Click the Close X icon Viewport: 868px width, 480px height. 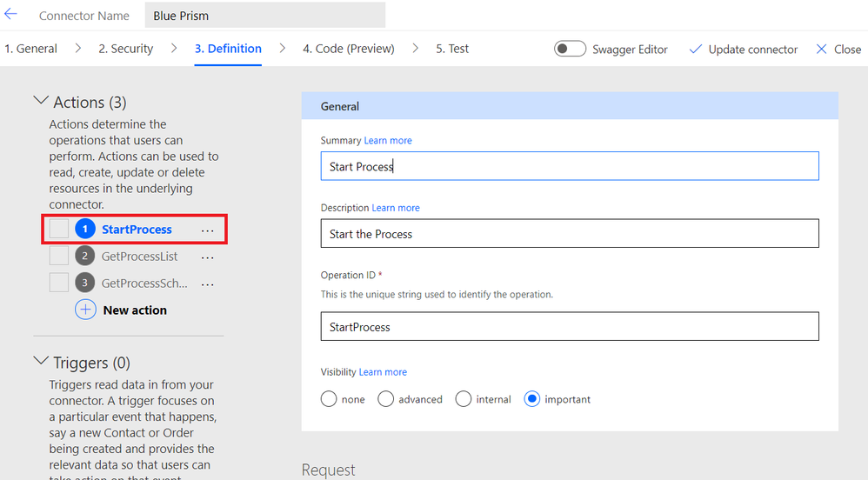pos(821,50)
